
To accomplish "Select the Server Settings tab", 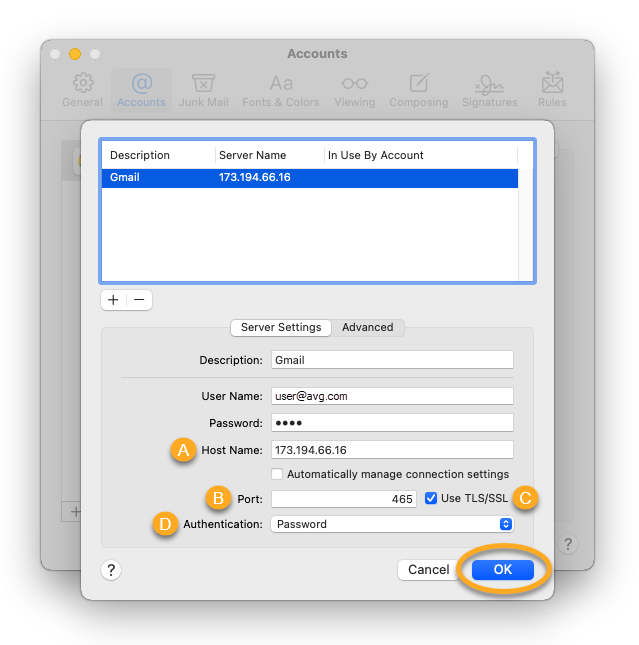I will 281,327.
